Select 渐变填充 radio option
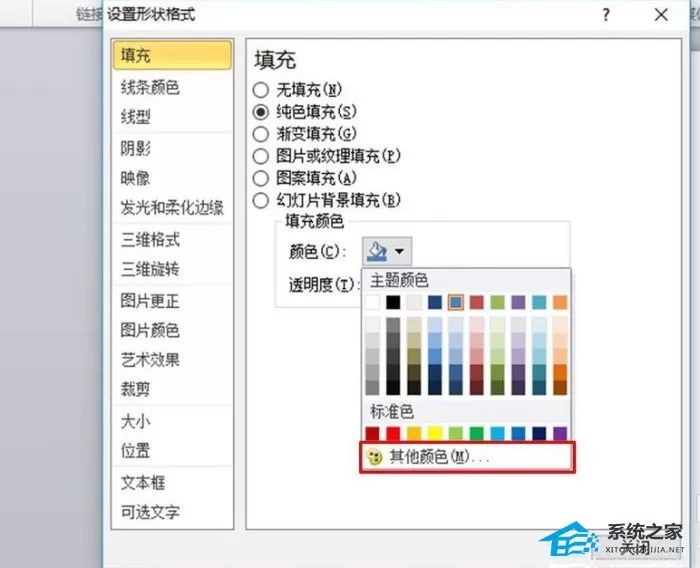Screen dimensions: 700x568 click(261, 134)
